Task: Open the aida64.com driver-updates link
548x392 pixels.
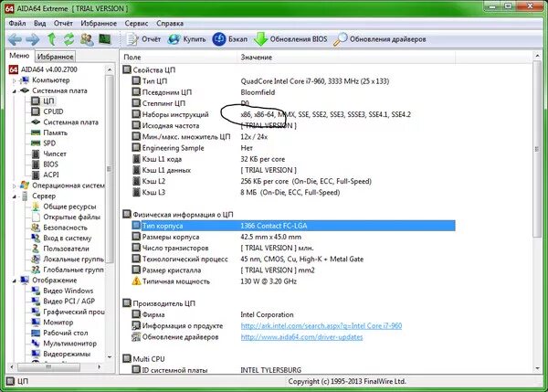Action: [301, 337]
